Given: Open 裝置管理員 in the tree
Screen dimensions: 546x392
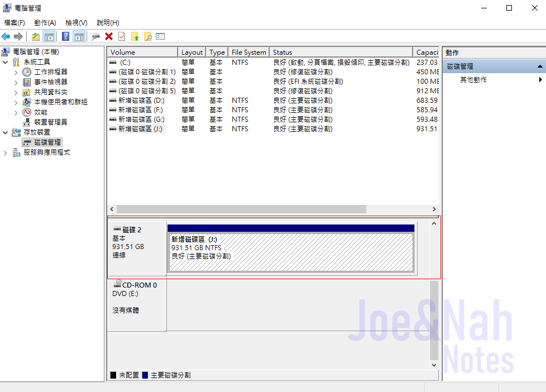Looking at the screenshot, I should click(51, 122).
